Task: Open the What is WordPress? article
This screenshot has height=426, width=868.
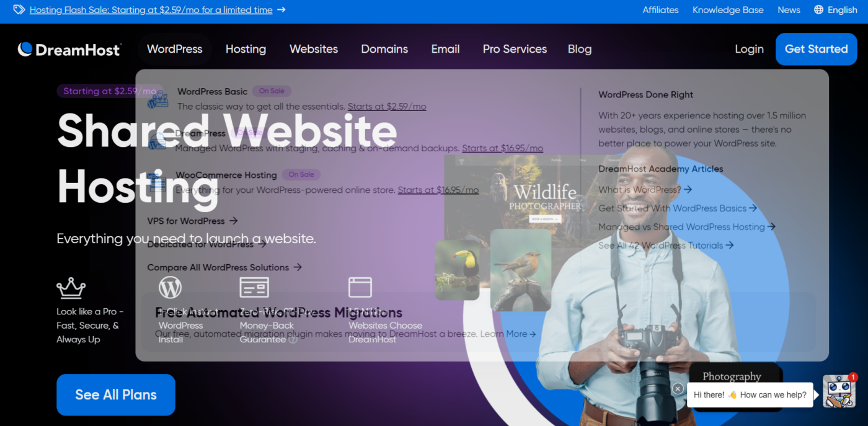Action: [645, 190]
